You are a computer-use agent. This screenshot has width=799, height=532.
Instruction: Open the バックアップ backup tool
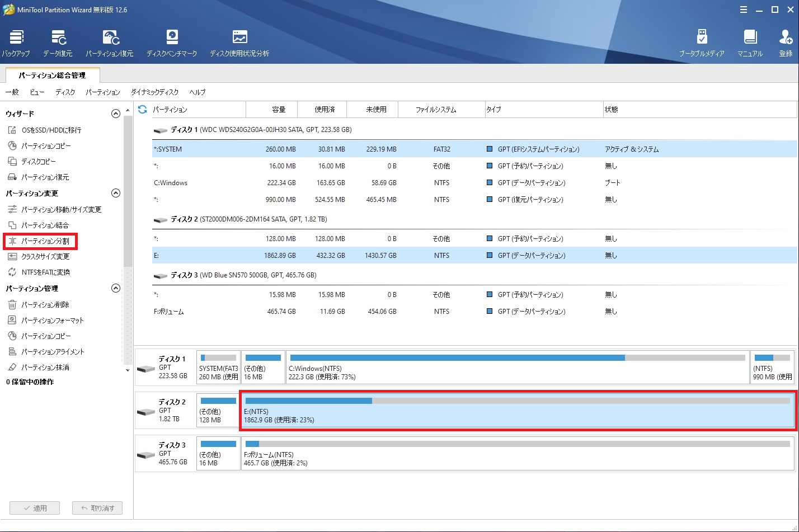[x=16, y=44]
